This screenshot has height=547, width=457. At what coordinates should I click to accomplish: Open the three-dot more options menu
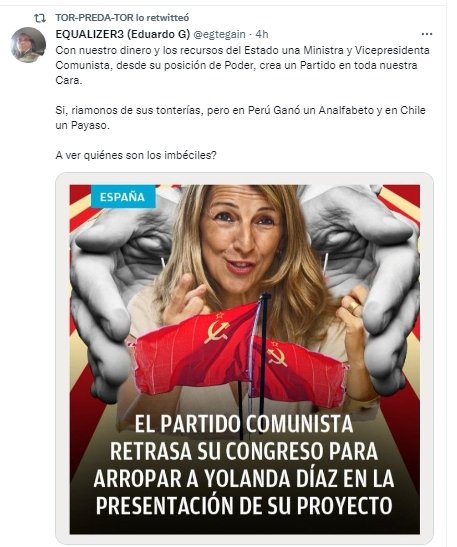pyautogui.click(x=427, y=34)
